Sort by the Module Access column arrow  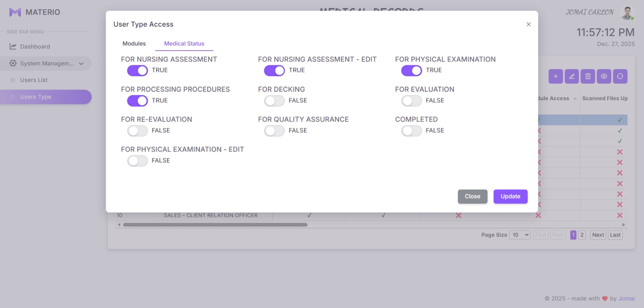(575, 99)
